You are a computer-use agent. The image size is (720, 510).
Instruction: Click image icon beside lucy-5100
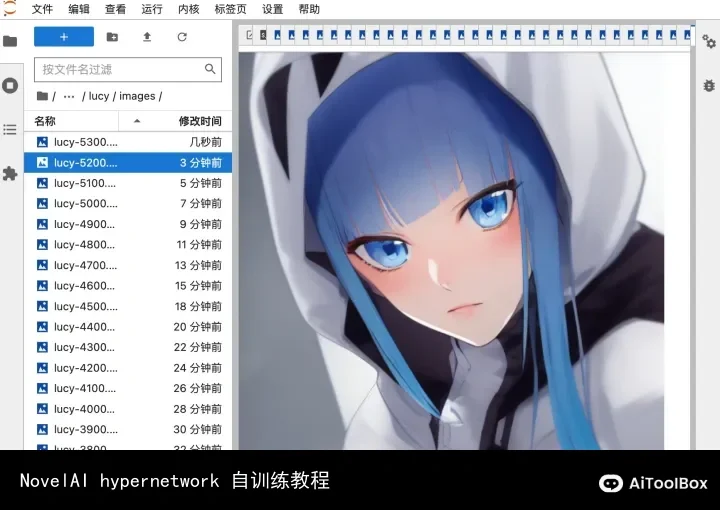pyautogui.click(x=42, y=183)
